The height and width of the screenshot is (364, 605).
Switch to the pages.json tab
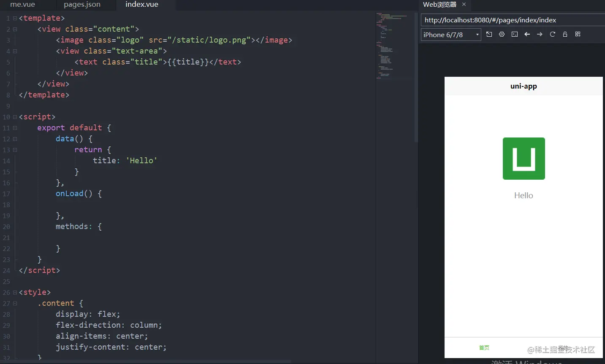coord(82,5)
